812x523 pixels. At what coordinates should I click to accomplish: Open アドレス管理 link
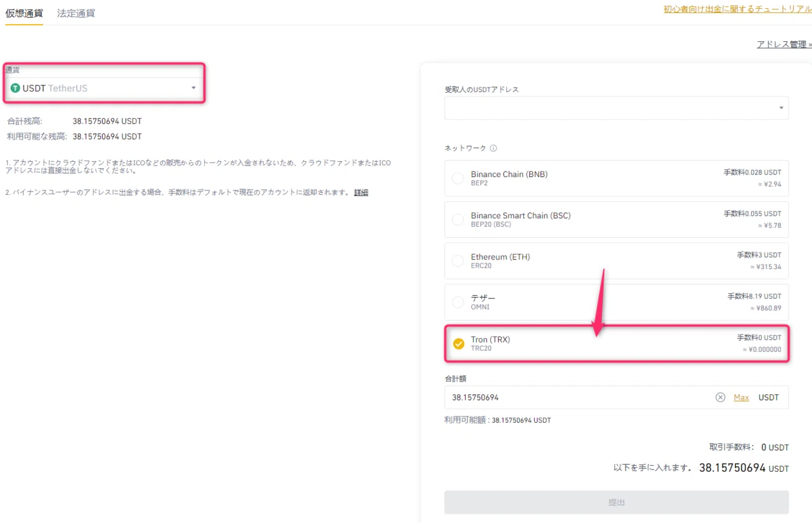(784, 44)
